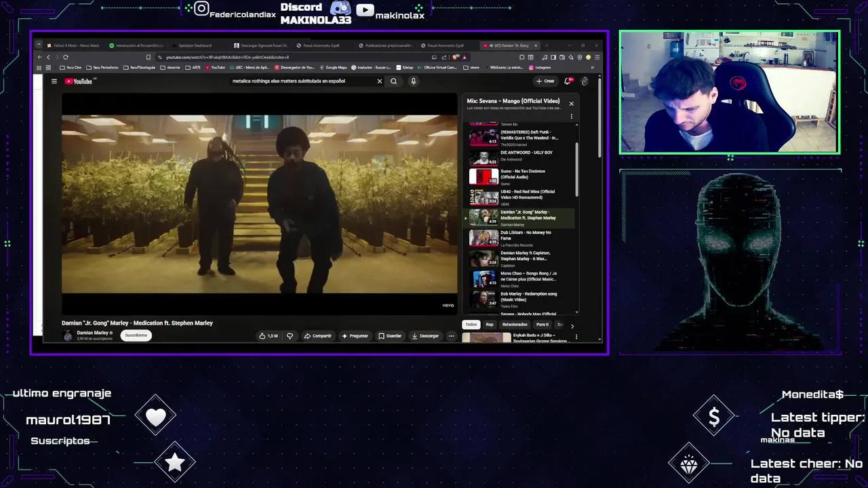Open Damian Marley channel avatar
The height and width of the screenshot is (488, 868).
pyautogui.click(x=68, y=335)
